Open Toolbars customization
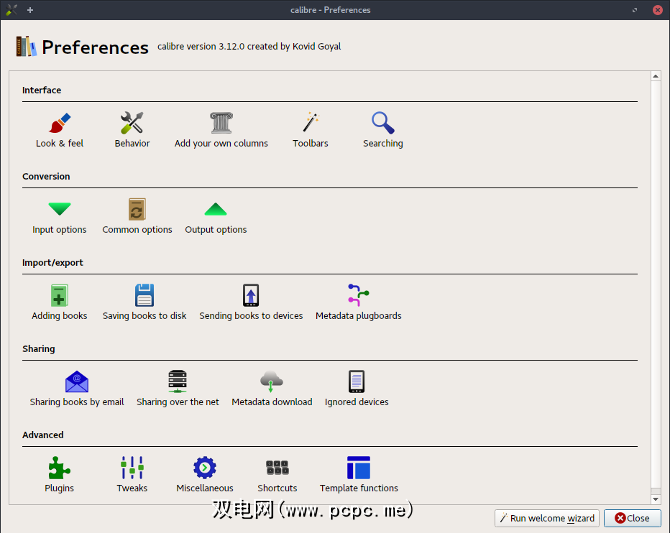The width and height of the screenshot is (670, 533). click(x=310, y=124)
